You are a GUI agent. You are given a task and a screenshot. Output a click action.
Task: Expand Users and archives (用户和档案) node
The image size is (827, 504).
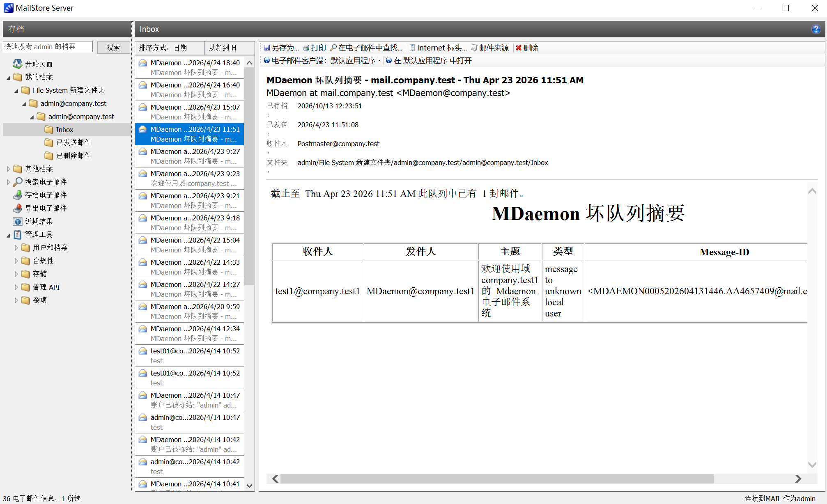[16, 247]
